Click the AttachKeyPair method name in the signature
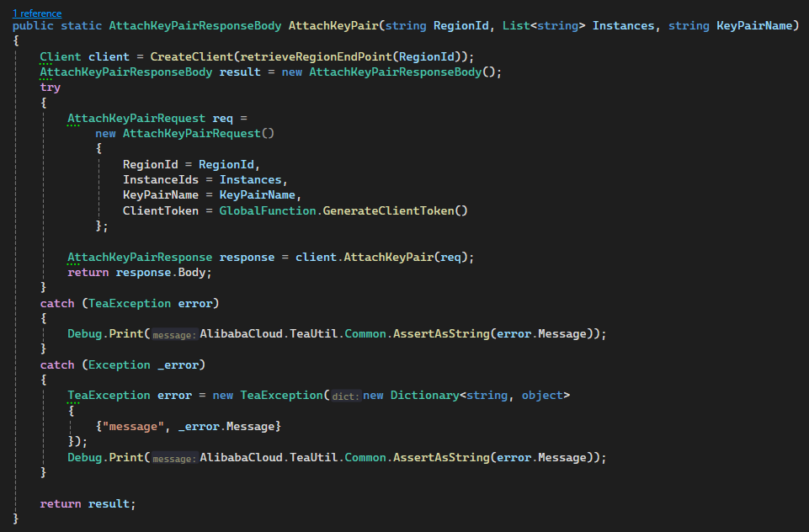The width and height of the screenshot is (809, 532). pos(333,26)
